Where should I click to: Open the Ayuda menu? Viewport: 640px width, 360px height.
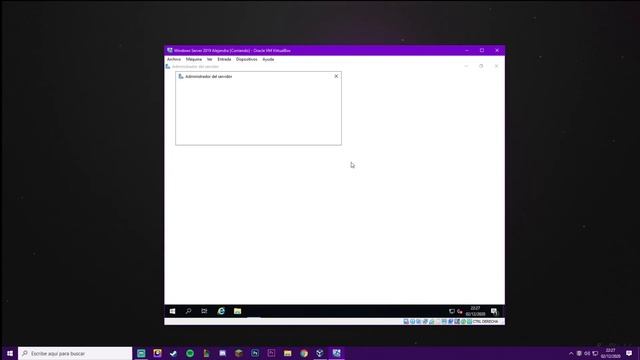pos(268,60)
